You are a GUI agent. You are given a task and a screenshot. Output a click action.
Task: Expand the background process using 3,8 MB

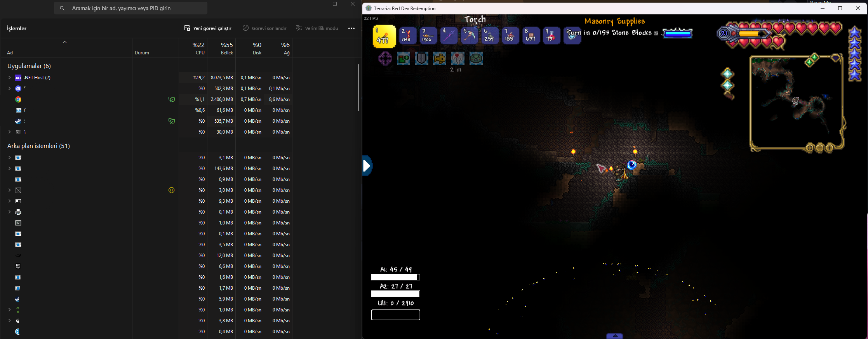tap(9, 321)
